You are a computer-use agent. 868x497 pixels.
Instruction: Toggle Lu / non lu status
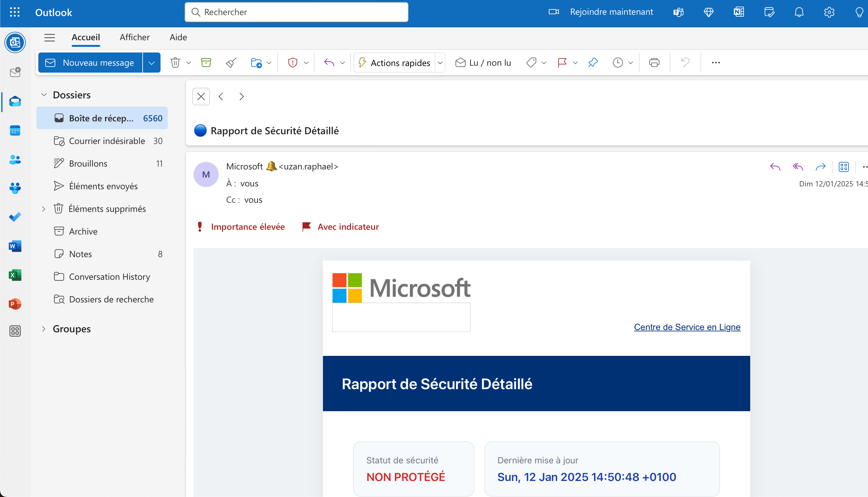pyautogui.click(x=483, y=63)
